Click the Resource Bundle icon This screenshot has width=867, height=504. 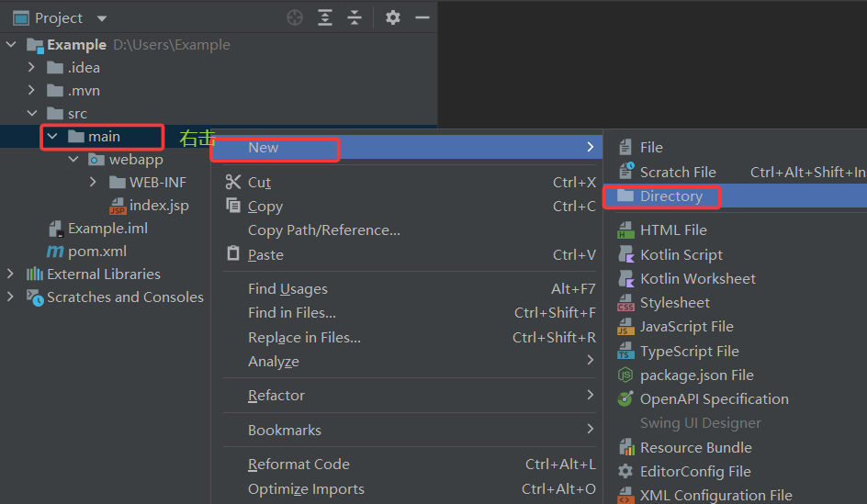[626, 447]
